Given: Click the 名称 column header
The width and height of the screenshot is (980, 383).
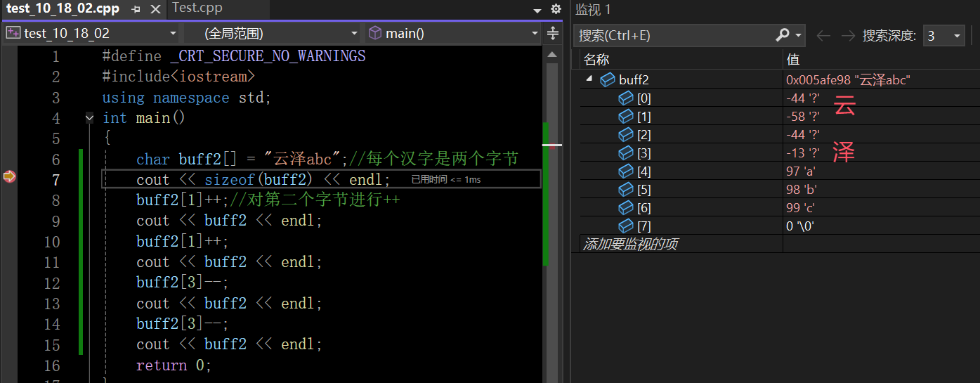Looking at the screenshot, I should (x=596, y=60).
